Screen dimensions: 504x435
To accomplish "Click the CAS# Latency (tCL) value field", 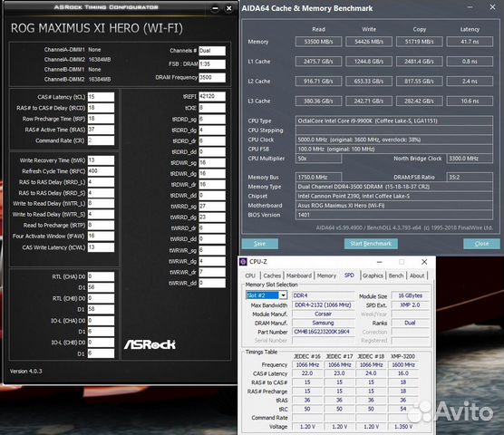I will [101, 97].
